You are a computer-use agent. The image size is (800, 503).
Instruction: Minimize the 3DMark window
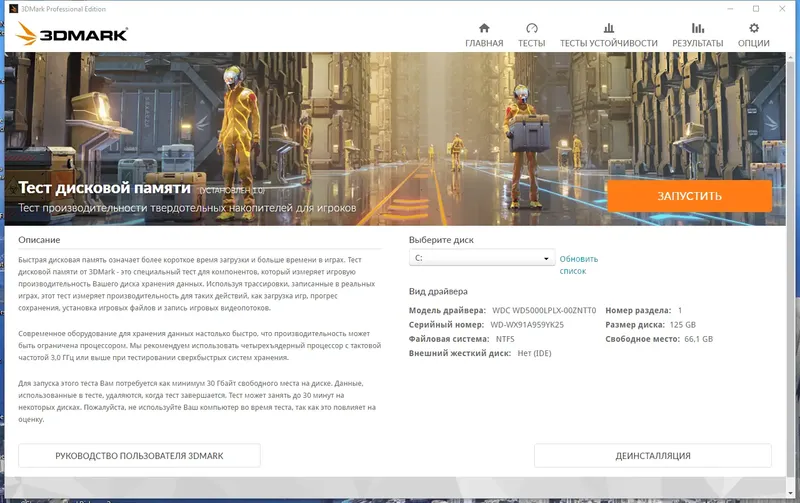tap(731, 9)
